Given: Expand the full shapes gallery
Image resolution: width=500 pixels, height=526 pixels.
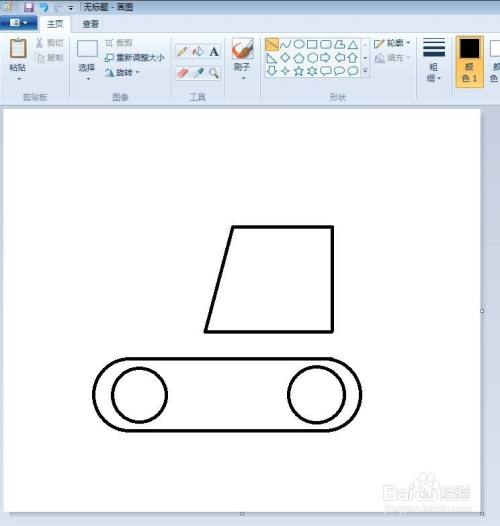Looking at the screenshot, I should point(365,71).
